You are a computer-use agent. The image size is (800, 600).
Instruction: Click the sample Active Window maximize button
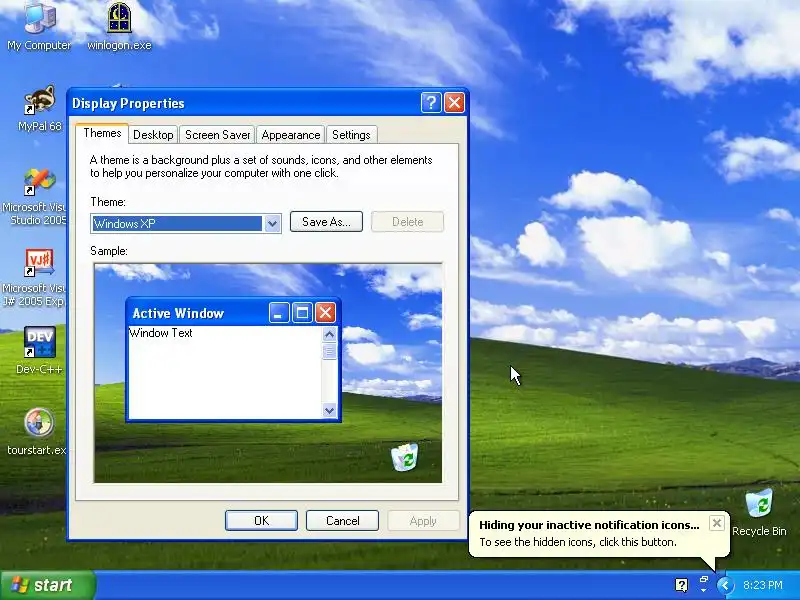click(302, 313)
